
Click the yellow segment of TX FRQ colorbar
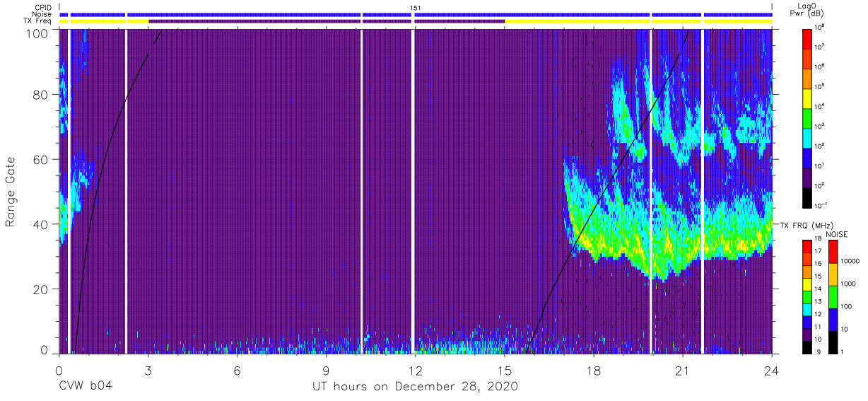coord(809,284)
